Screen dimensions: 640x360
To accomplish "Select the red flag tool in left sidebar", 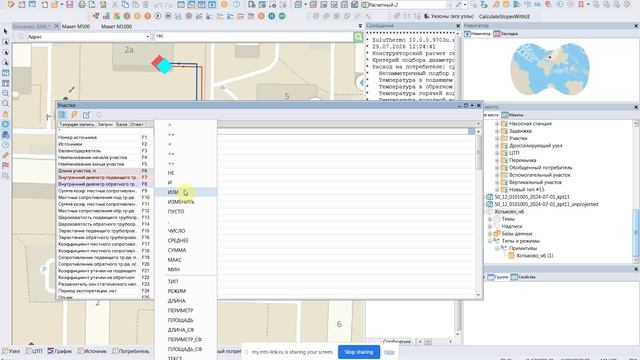I will coord(5,165).
